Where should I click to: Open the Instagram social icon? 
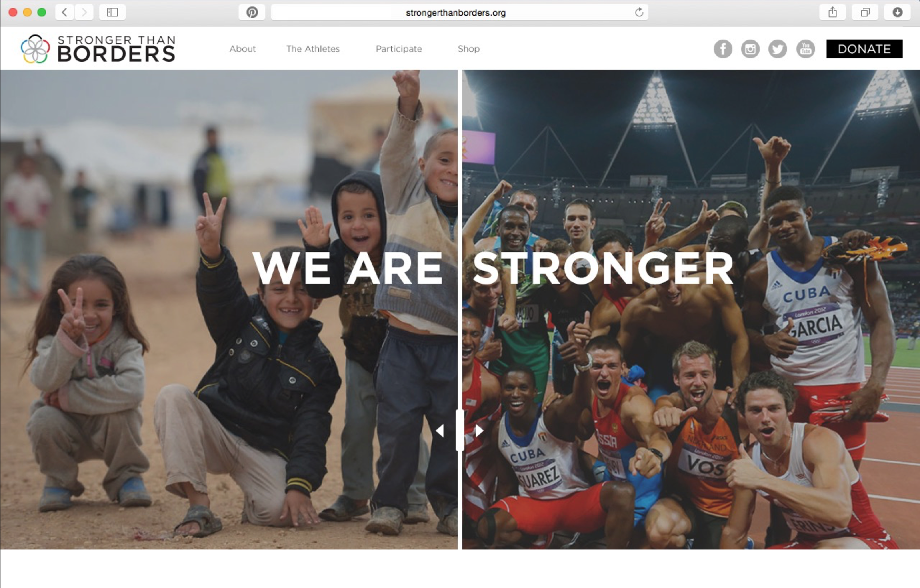click(x=750, y=49)
